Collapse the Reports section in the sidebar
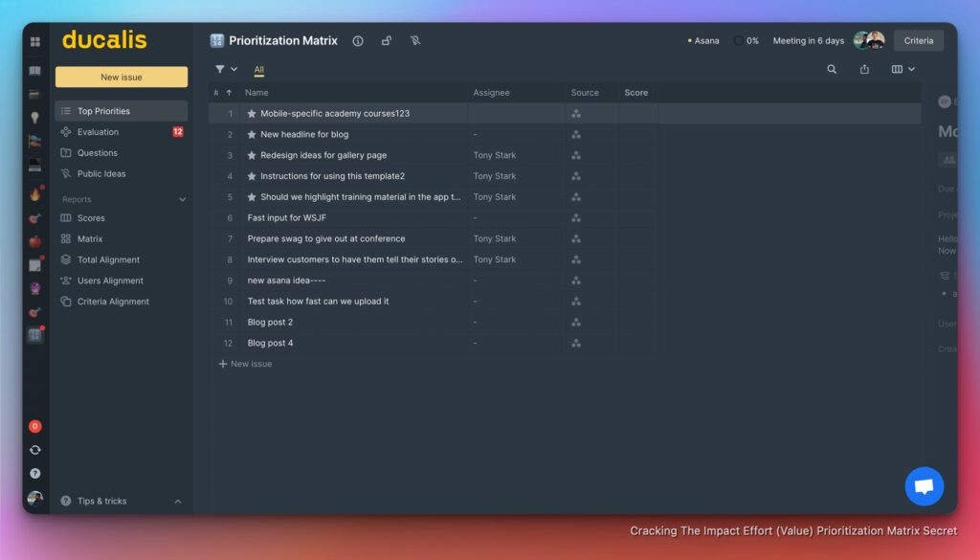This screenshot has width=980, height=560. point(182,199)
